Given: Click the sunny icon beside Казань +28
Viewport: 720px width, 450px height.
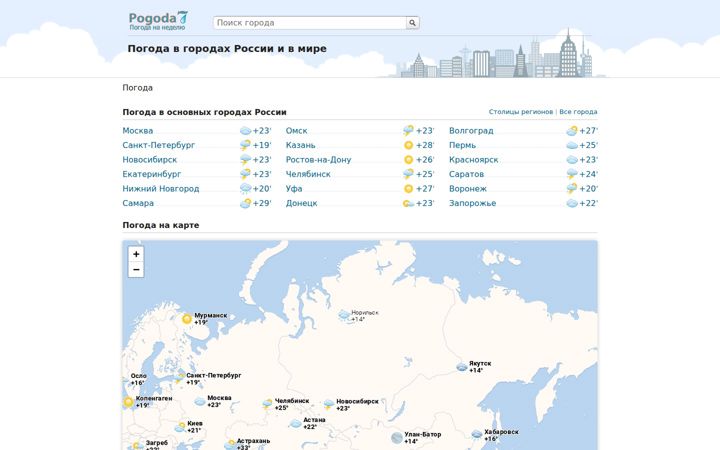Looking at the screenshot, I should [x=409, y=145].
